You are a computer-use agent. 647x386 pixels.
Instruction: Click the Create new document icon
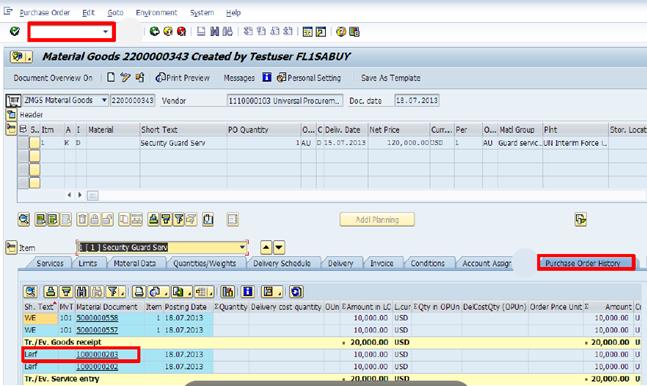coord(111,77)
